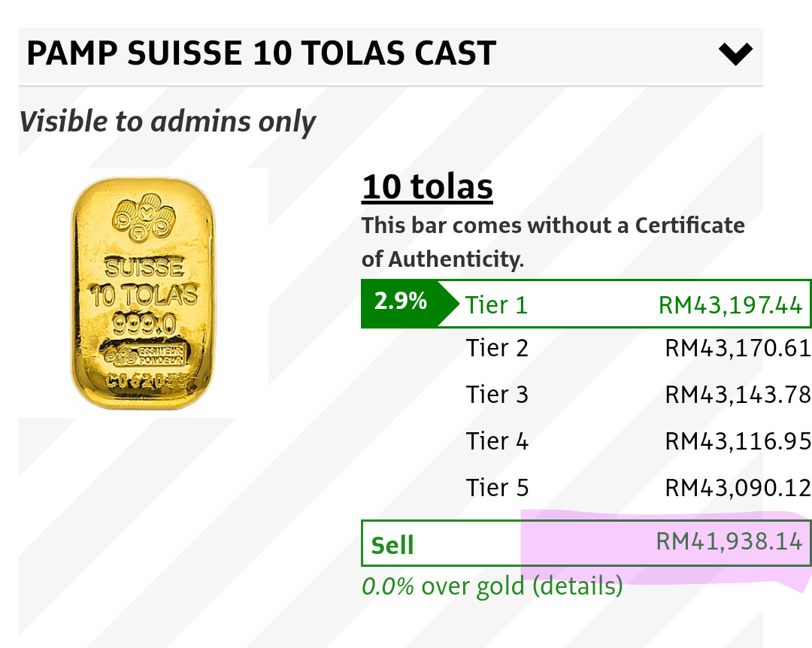The height and width of the screenshot is (648, 812).
Task: Click the Certificate of Authenticity description text
Action: (553, 242)
